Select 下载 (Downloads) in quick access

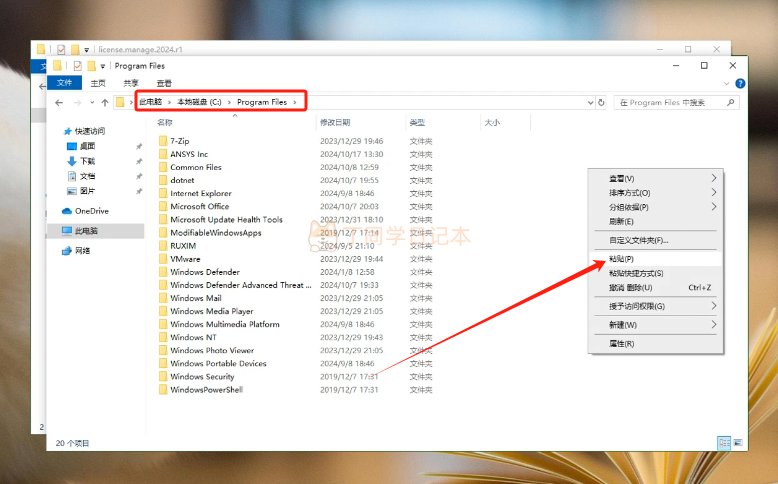coord(87,161)
